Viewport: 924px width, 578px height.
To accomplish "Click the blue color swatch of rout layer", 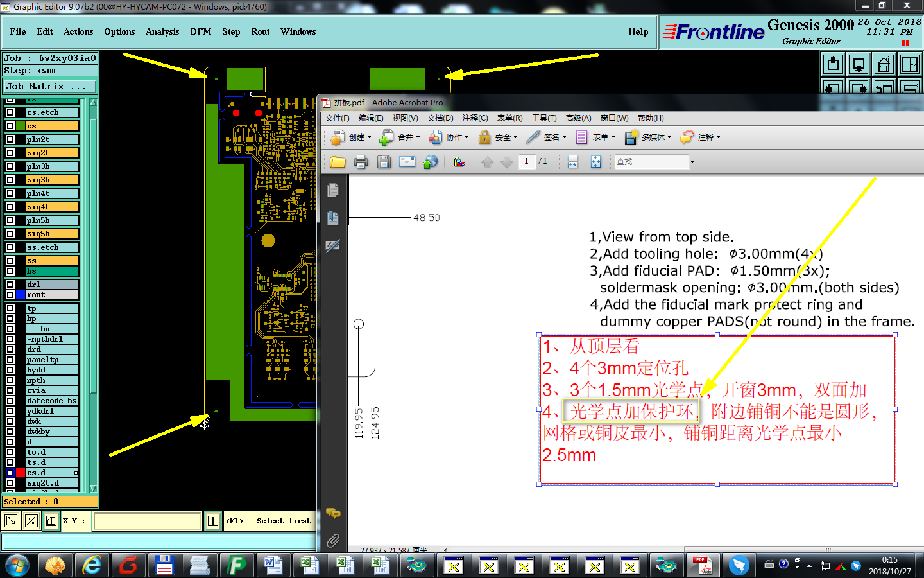I will pos(21,295).
